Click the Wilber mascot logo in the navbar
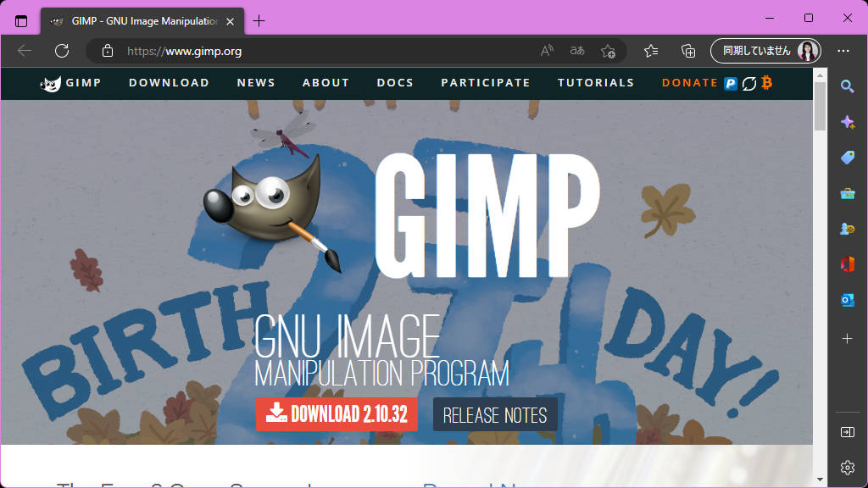 (51, 82)
